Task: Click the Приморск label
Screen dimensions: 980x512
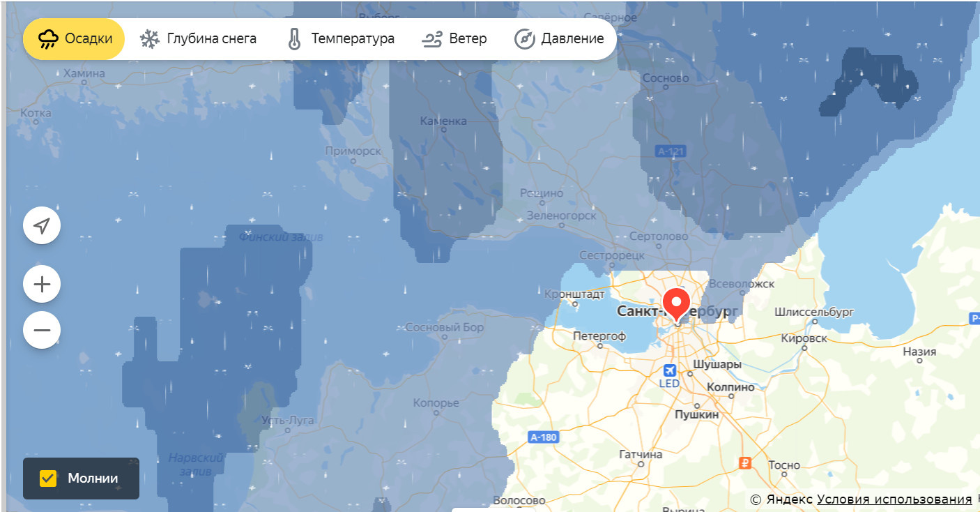Action: [x=353, y=151]
